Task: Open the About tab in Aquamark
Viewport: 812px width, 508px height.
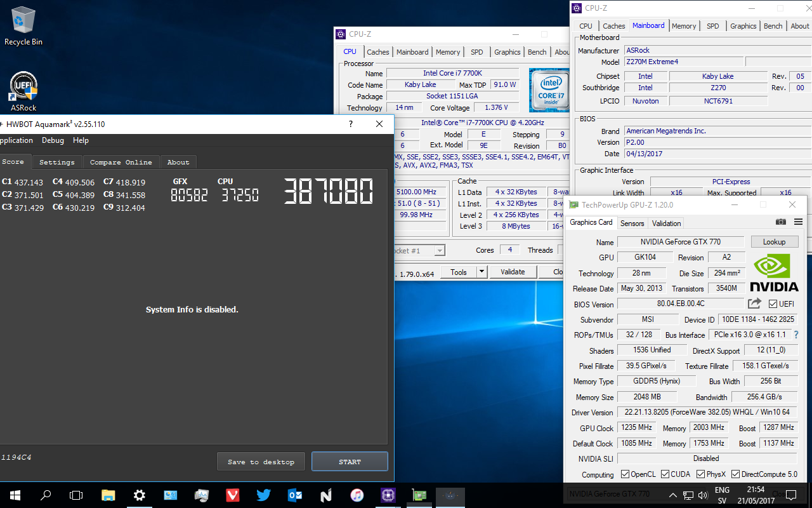Action: [178, 162]
